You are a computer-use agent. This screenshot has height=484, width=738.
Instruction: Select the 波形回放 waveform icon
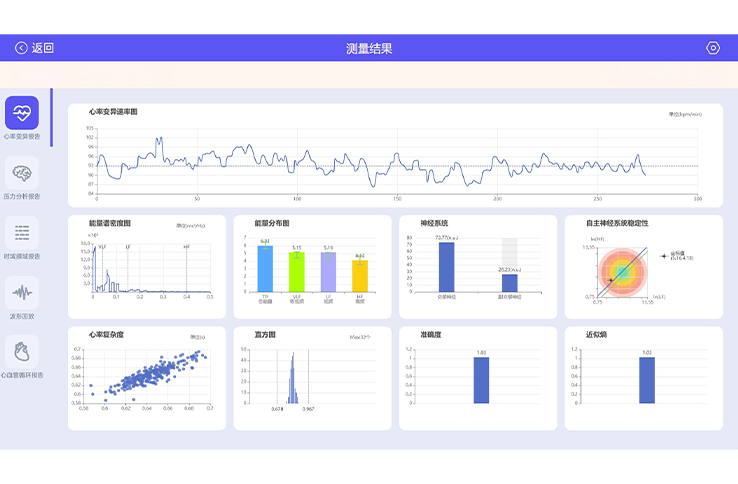pyautogui.click(x=22, y=292)
